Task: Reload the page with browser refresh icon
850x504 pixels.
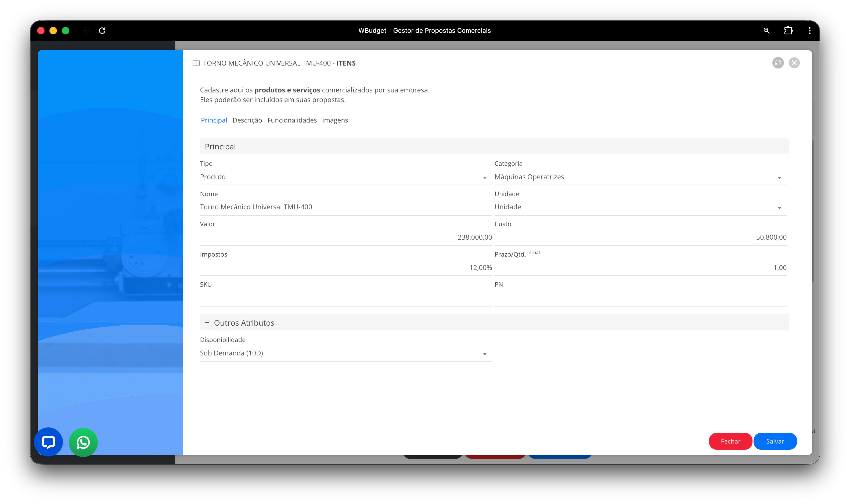Action: click(x=102, y=31)
